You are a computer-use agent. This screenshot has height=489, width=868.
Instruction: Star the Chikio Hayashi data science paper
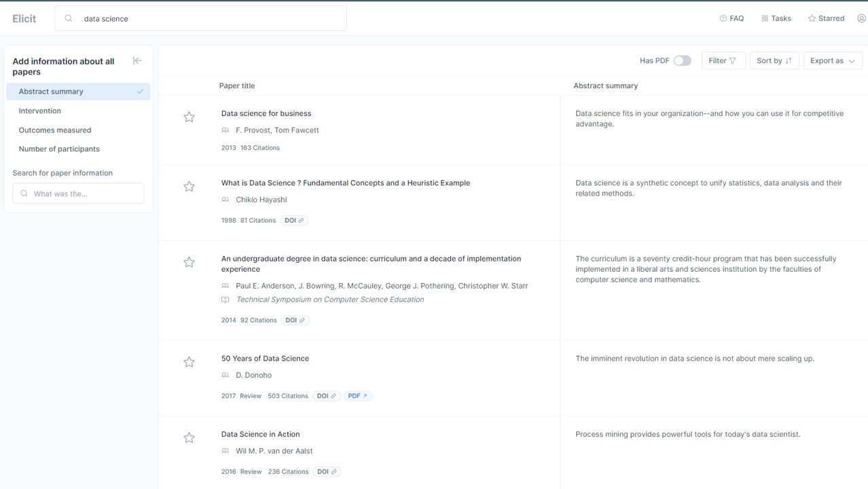coord(189,187)
